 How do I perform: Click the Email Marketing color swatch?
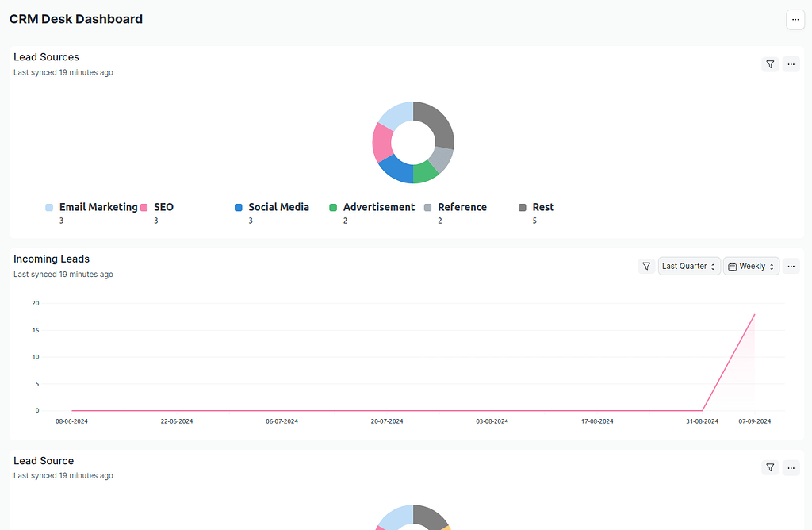(48, 207)
